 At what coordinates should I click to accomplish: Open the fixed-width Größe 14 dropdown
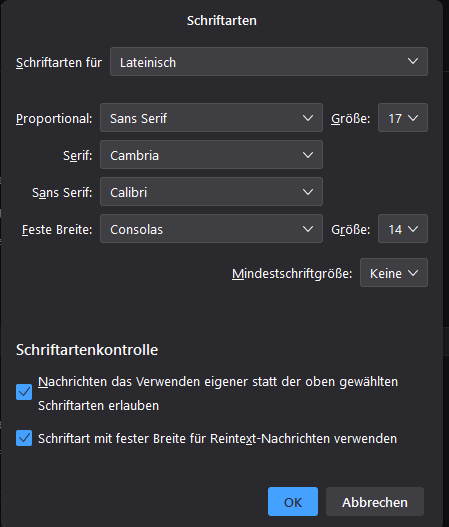click(x=403, y=229)
